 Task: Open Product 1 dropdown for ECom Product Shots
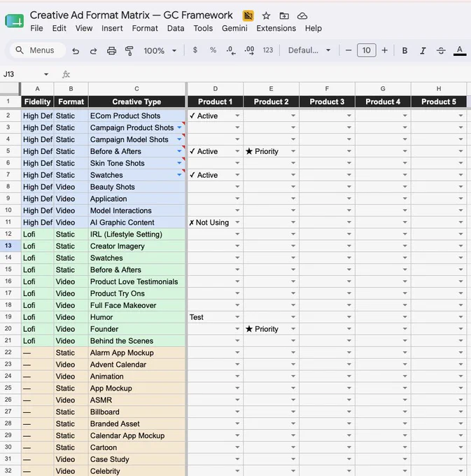[237, 115]
